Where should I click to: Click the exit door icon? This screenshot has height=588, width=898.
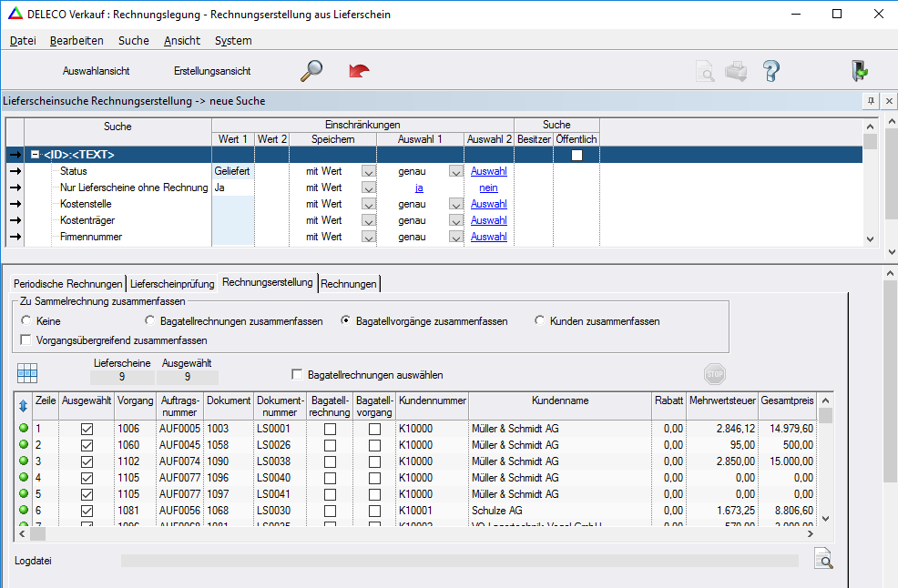pos(858,71)
